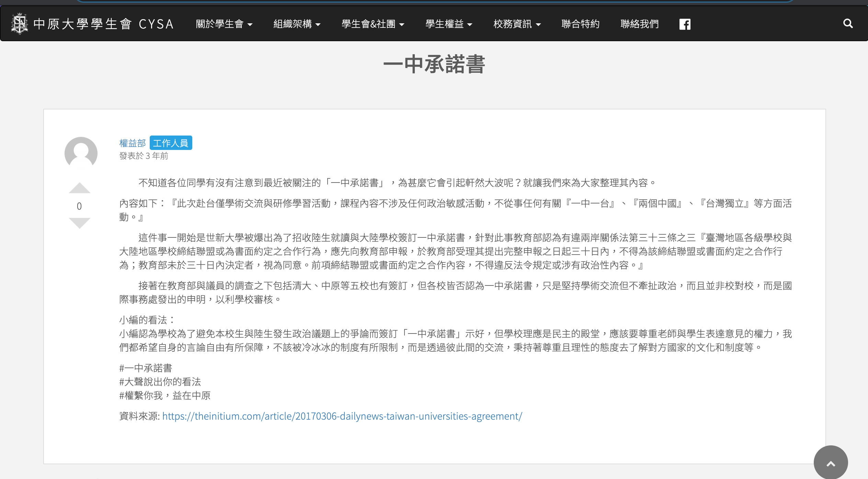Screen dimensions: 868x479
Task: Click the 工作人員 badge
Action: (x=171, y=143)
